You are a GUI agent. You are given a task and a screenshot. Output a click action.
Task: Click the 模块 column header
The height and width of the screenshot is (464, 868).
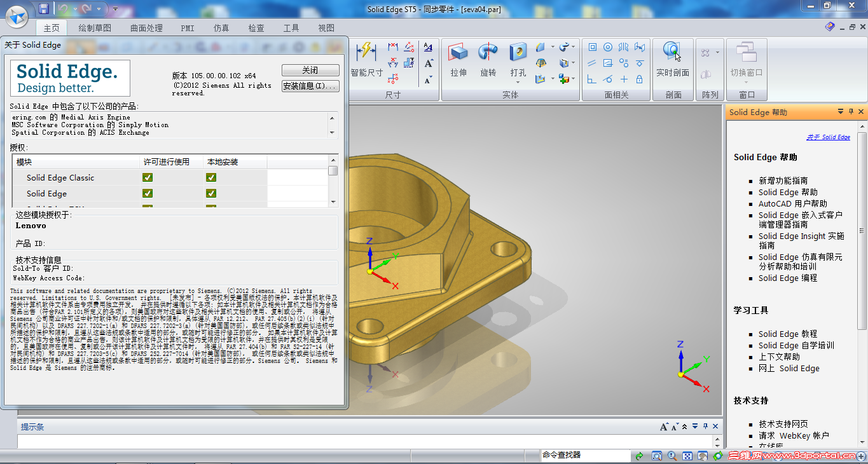coord(76,162)
